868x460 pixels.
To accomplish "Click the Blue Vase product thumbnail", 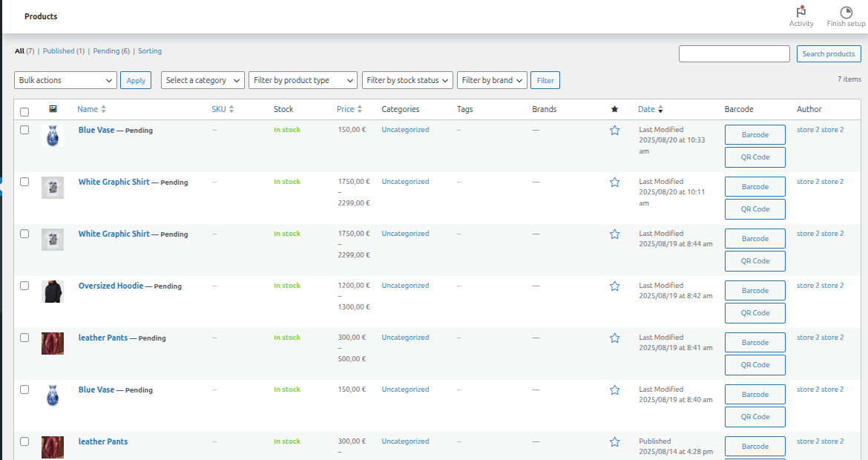I will pos(52,136).
